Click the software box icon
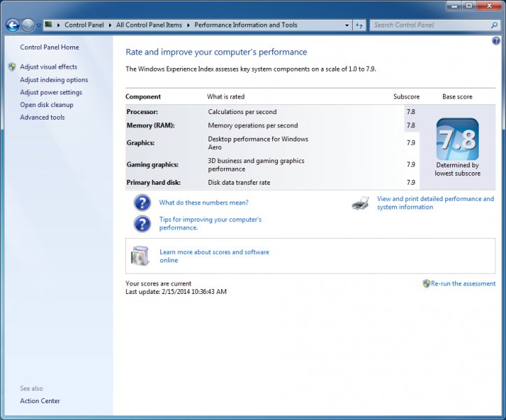Viewport: 506px width, 420px height. pyautogui.click(x=141, y=255)
